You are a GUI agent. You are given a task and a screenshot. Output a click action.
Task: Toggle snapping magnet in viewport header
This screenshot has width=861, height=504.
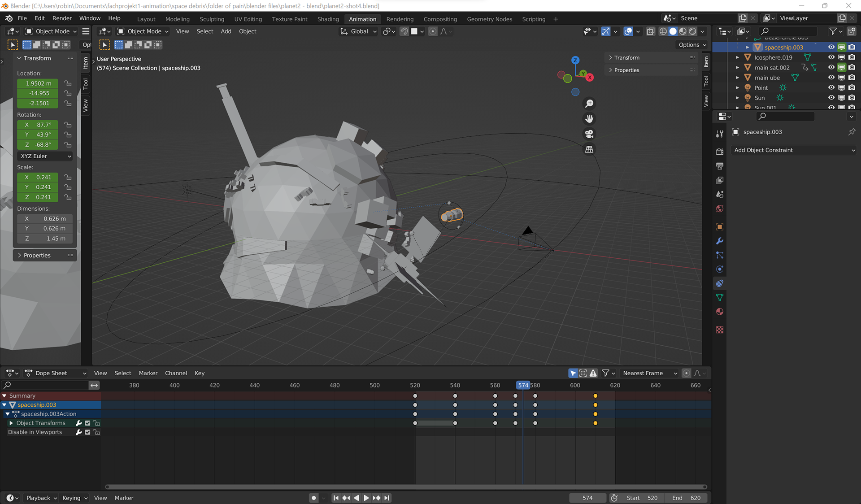click(404, 31)
